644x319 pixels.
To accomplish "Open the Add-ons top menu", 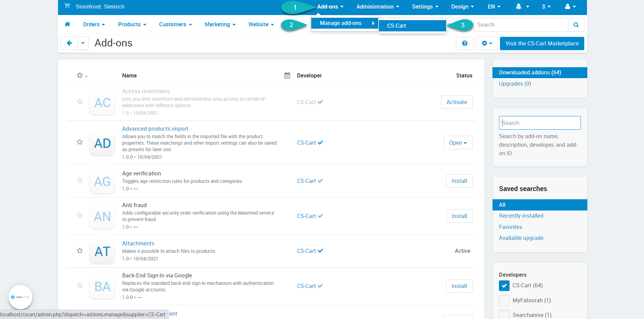I will pos(330,6).
